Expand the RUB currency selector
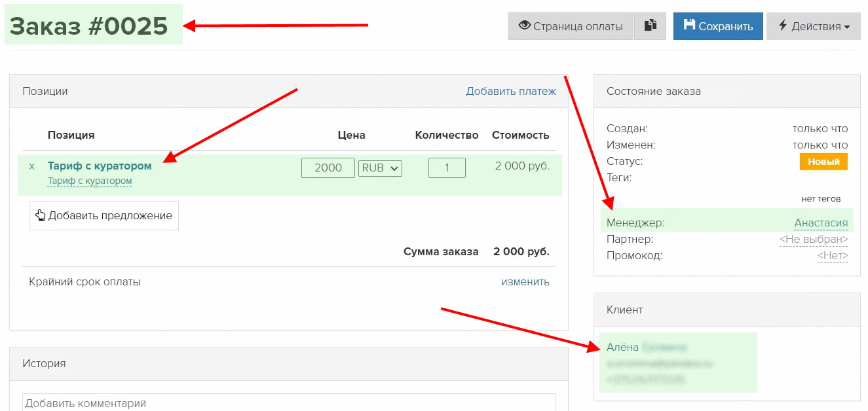The height and width of the screenshot is (411, 868). [x=380, y=168]
